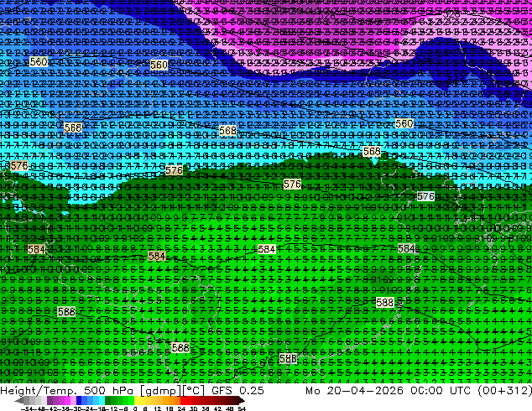The width and height of the screenshot is (532, 411).
Task: Click the "Height/Temp." caption text
Action: [39, 391]
